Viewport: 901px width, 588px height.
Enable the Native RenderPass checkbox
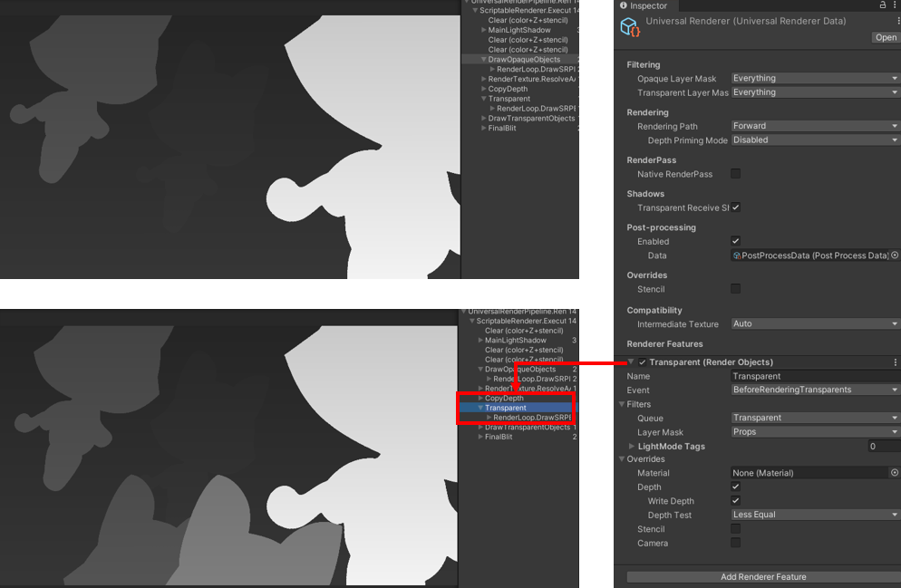(x=736, y=174)
